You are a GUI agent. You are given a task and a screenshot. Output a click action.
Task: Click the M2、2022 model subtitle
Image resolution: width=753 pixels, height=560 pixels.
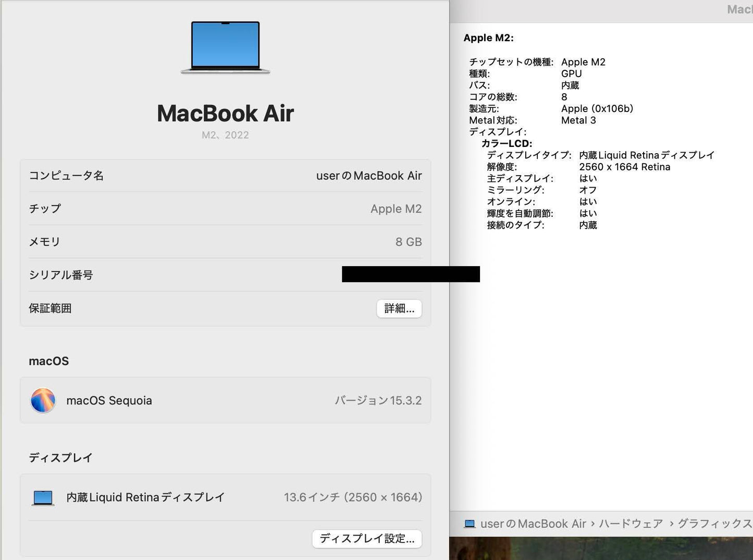(226, 135)
